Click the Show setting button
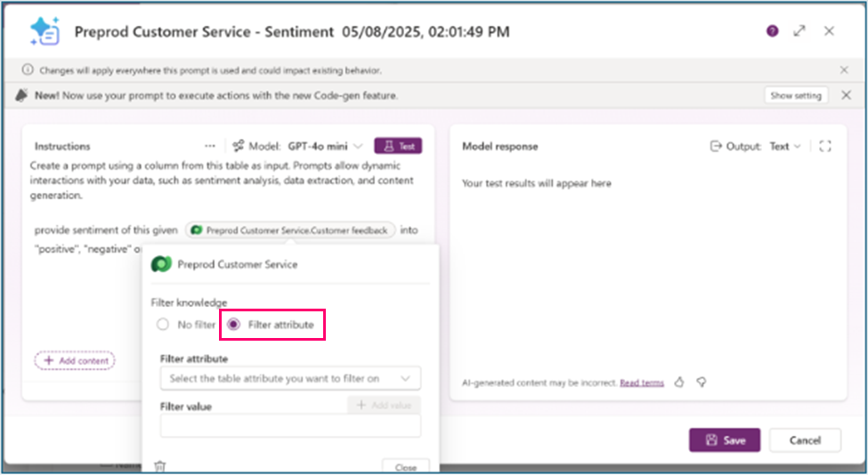 coord(796,95)
